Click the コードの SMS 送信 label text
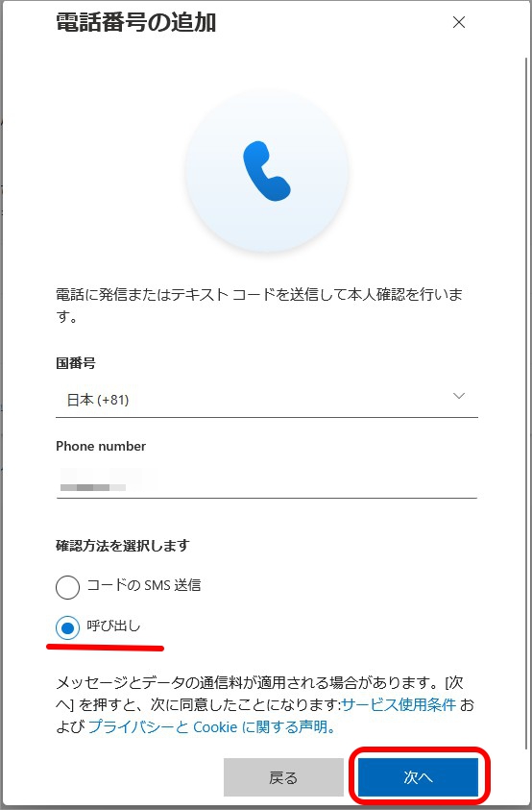This screenshot has width=532, height=810. pyautogui.click(x=144, y=585)
